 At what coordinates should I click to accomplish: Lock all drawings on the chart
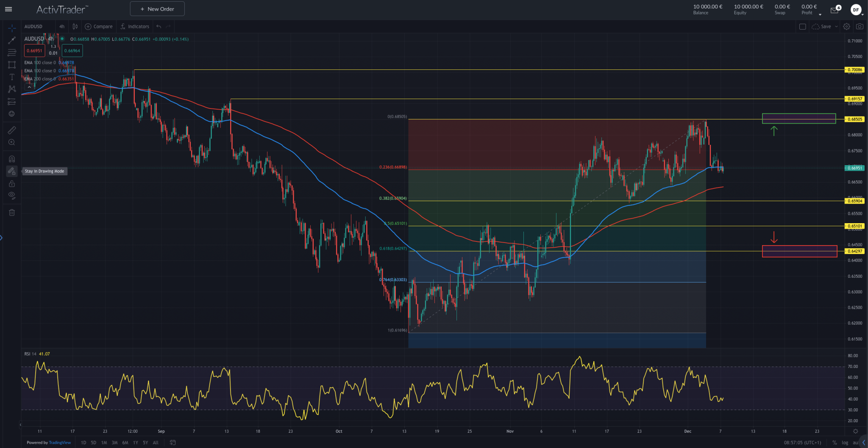click(x=11, y=183)
